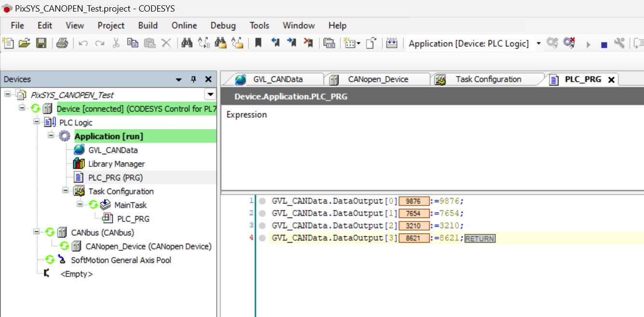Click the Open Project folder icon
The width and height of the screenshot is (644, 317).
(x=24, y=43)
